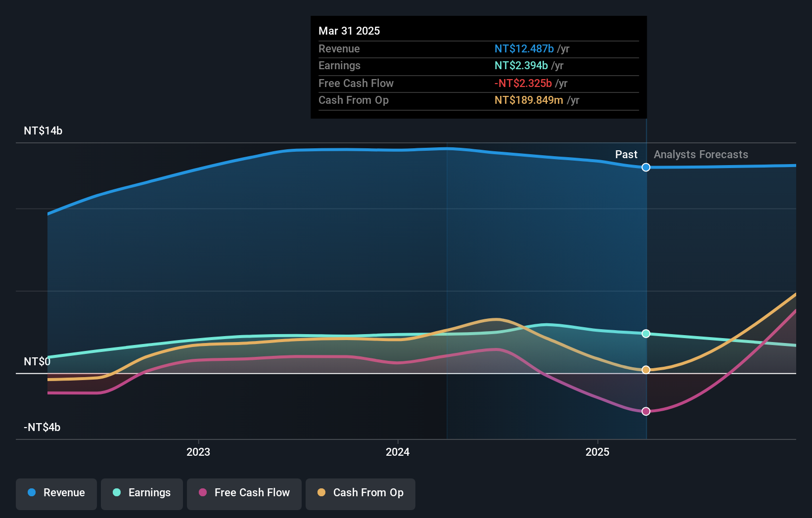Image resolution: width=812 pixels, height=518 pixels.
Task: Click the NT$12.487b revenue value
Action: (524, 49)
